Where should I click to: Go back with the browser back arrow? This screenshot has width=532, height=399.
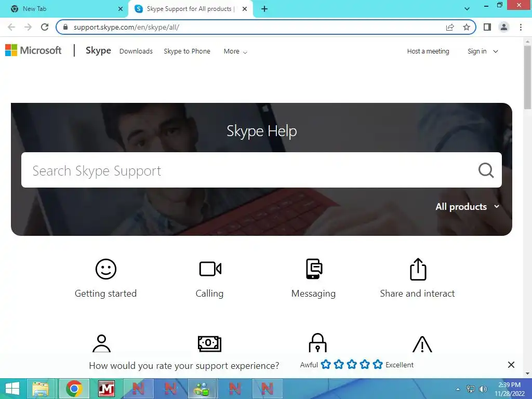pos(11,27)
